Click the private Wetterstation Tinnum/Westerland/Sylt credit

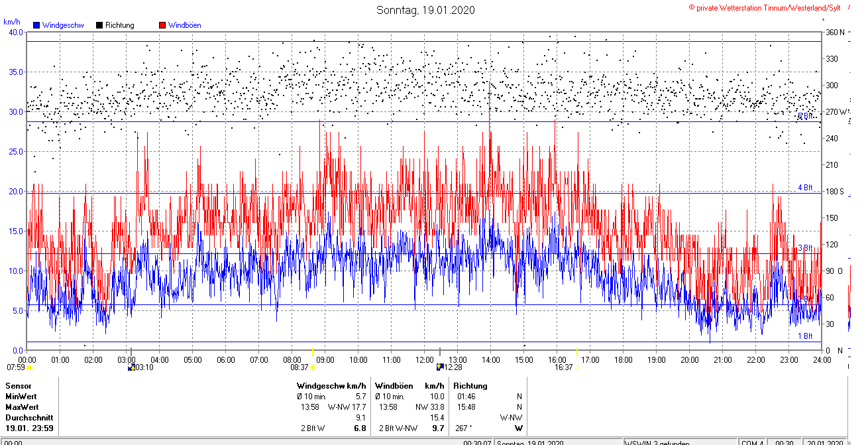click(x=765, y=7)
